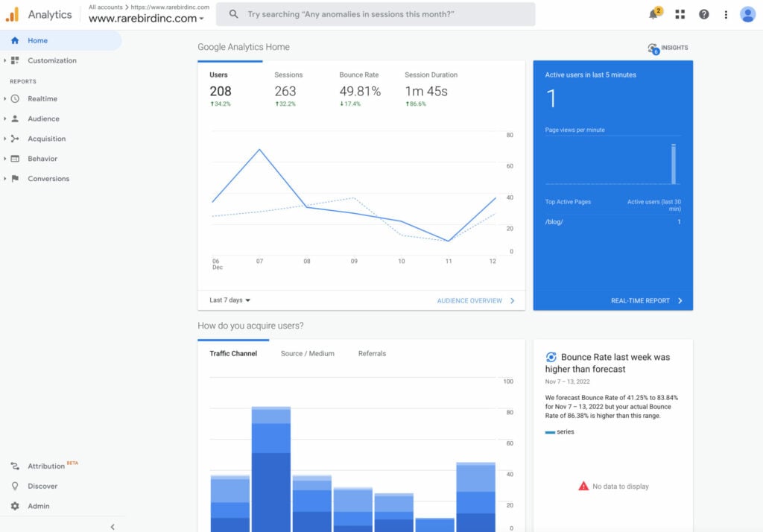This screenshot has height=532, width=763.
Task: Open the Google apps grid icon
Action: click(x=680, y=14)
